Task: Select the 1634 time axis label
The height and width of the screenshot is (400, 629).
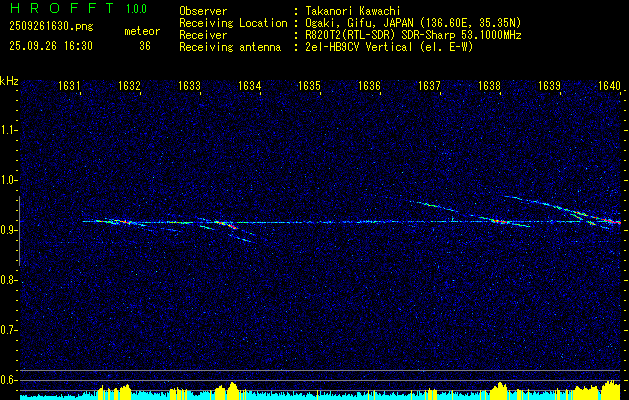Action: click(249, 85)
